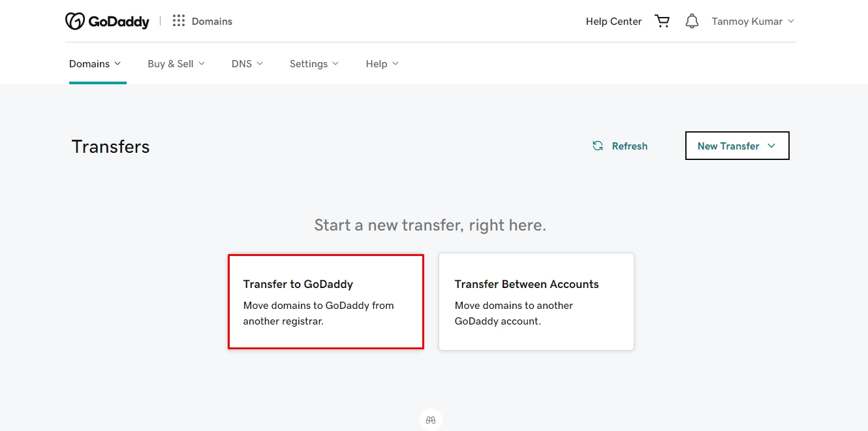Open the apps grid icon
The image size is (868, 431).
click(178, 21)
